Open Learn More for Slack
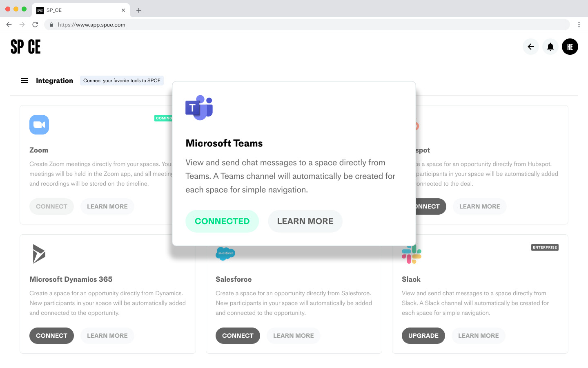This screenshot has width=588, height=368. coord(478,336)
